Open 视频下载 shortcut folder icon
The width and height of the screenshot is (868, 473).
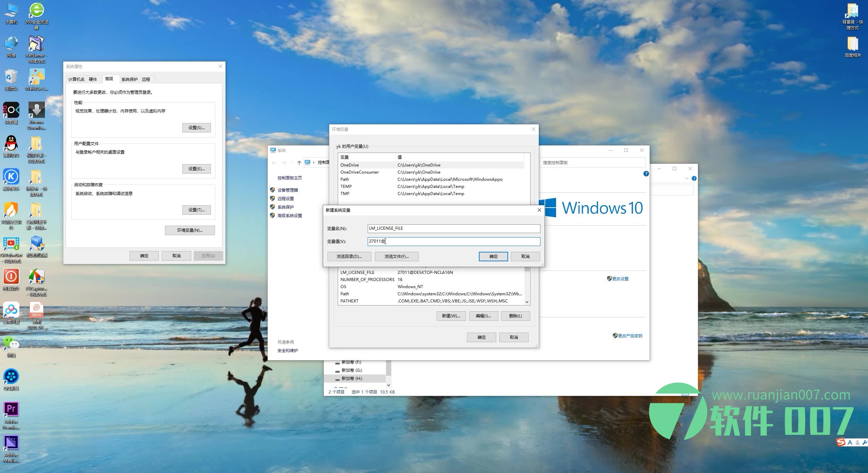tap(36, 150)
